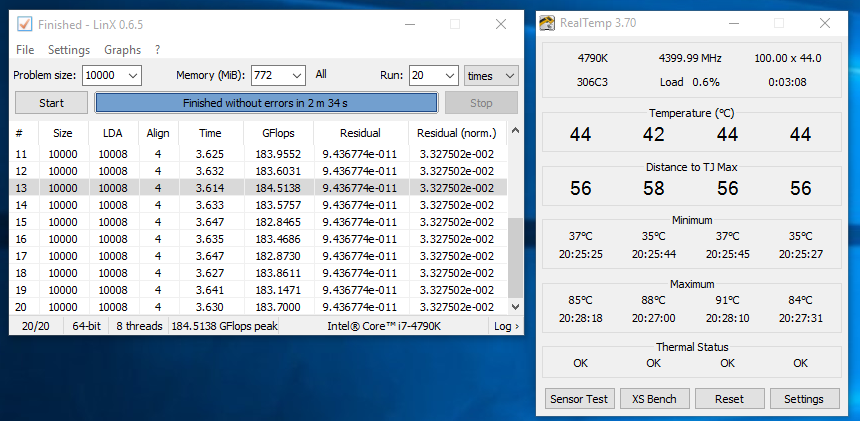Screen dimensions: 860x421
Task: Click the Load 0.6% reading
Action: 689,82
